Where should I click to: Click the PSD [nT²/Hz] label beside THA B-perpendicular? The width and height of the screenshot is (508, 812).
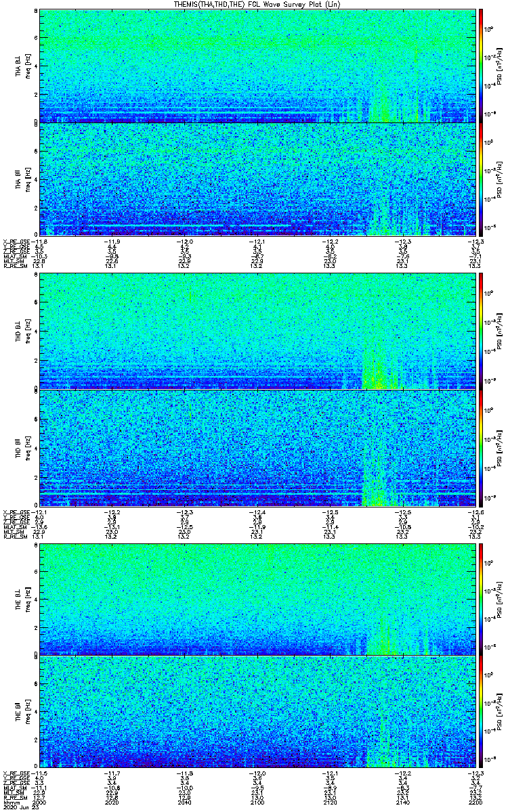click(x=500, y=66)
